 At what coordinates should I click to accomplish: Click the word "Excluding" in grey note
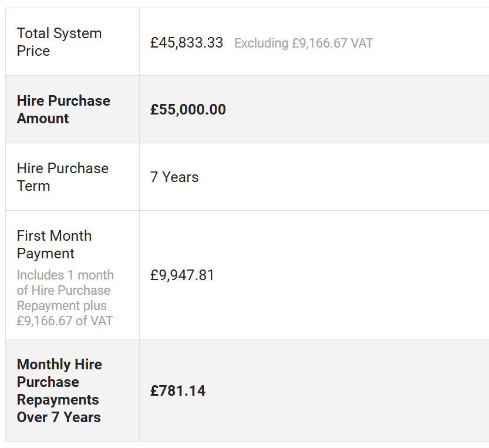(x=261, y=43)
